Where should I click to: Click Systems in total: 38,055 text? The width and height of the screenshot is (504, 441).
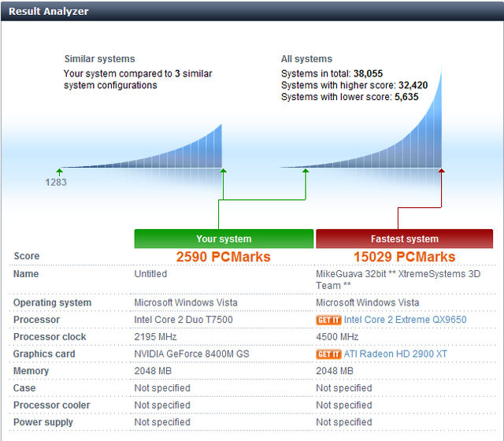(332, 73)
